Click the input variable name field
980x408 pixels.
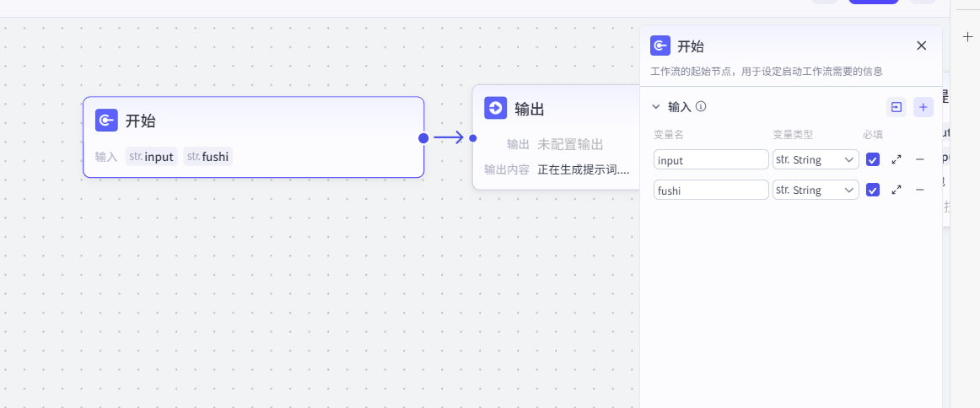click(x=710, y=159)
